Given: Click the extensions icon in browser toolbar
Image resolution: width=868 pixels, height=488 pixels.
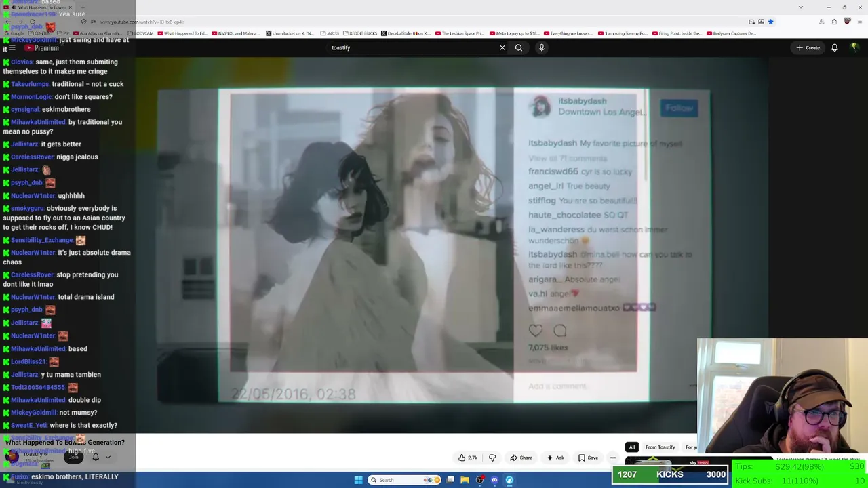Looking at the screenshot, I should (x=834, y=22).
